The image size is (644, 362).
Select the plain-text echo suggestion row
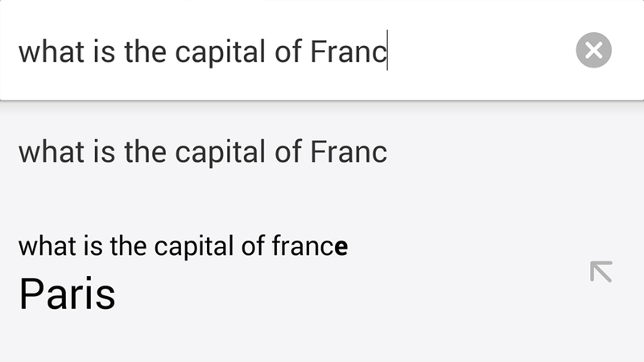tap(322, 152)
